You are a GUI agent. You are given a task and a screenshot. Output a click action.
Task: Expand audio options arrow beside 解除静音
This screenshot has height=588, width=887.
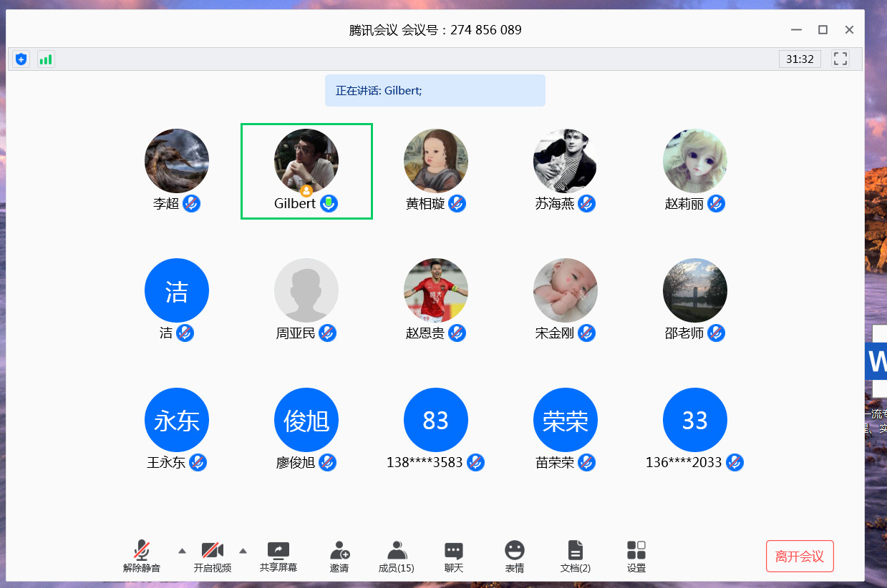[x=182, y=551]
